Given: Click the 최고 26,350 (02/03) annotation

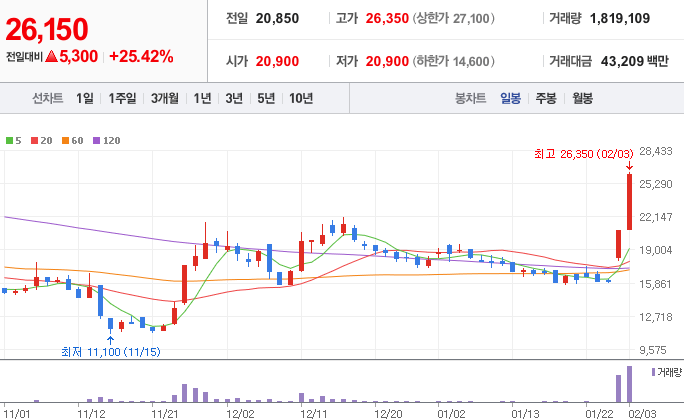Looking at the screenshot, I should coord(584,154).
